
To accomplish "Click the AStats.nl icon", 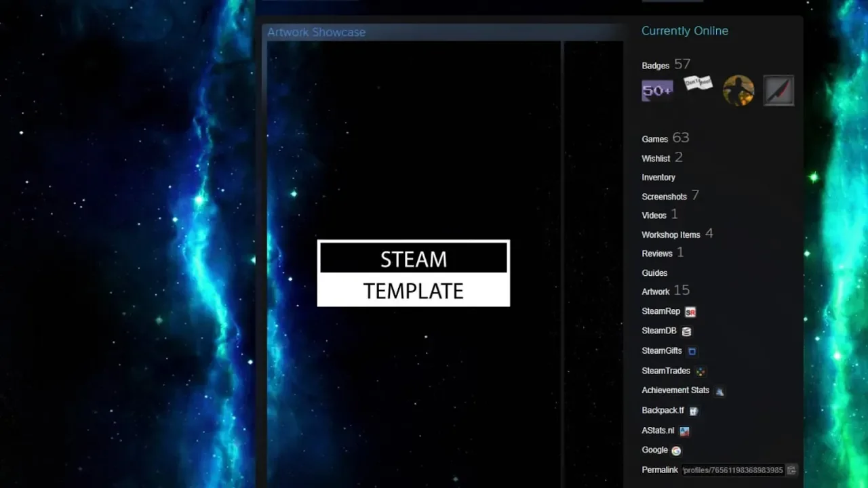I will [684, 431].
